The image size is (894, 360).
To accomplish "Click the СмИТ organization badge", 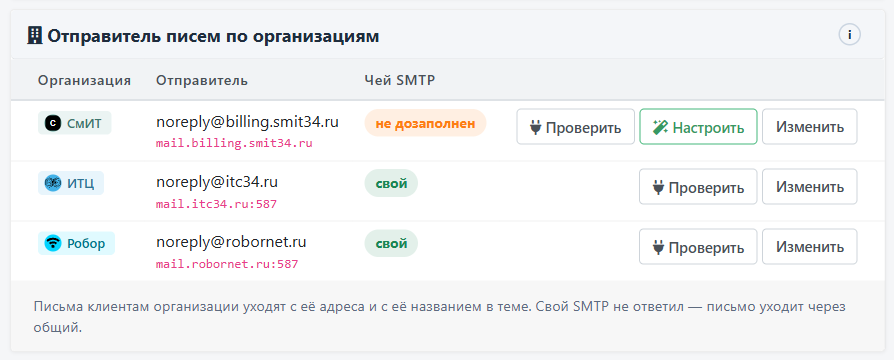I will (75, 123).
